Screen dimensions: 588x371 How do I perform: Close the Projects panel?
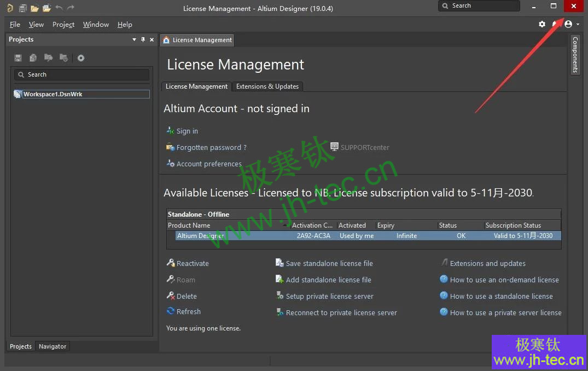tap(152, 39)
